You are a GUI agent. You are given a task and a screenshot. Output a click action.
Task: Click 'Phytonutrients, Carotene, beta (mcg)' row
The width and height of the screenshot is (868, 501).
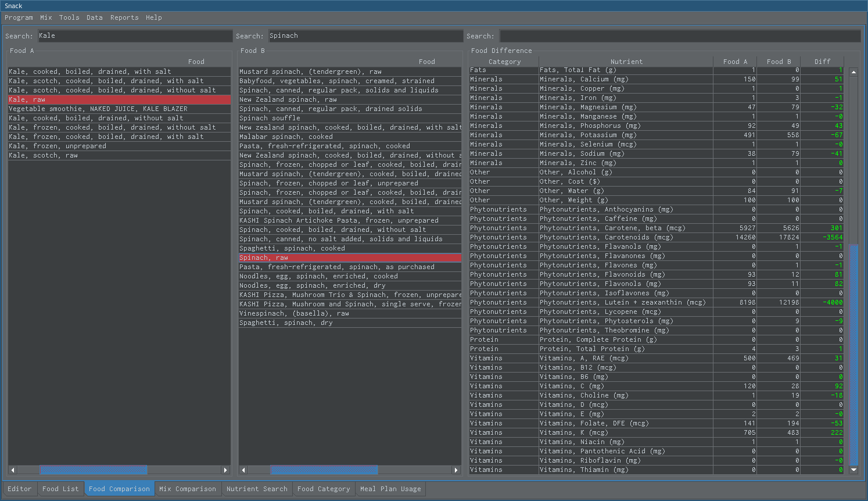click(657, 228)
